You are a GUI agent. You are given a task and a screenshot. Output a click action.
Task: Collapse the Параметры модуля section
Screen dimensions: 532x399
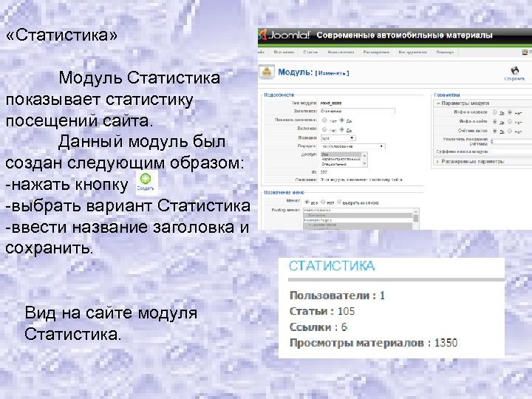(x=482, y=103)
